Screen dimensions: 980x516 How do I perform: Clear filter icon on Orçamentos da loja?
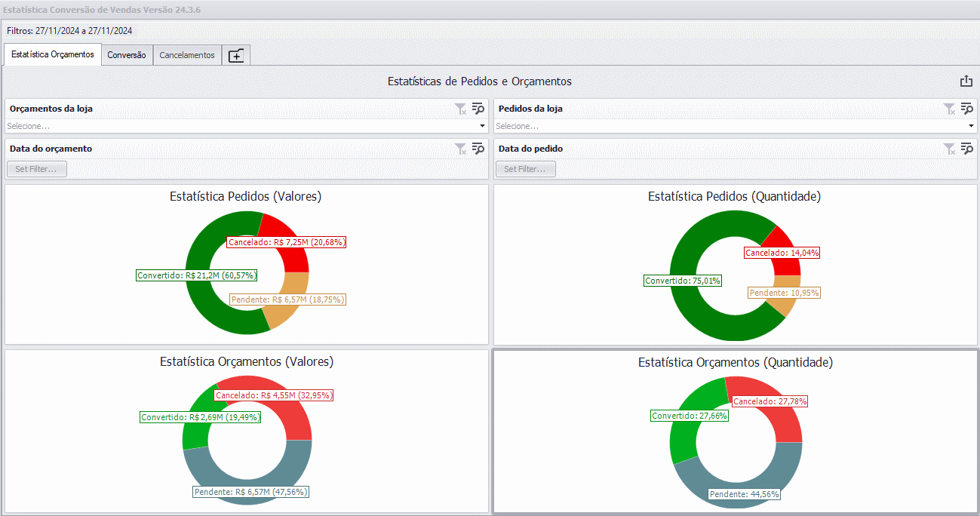pyautogui.click(x=461, y=109)
